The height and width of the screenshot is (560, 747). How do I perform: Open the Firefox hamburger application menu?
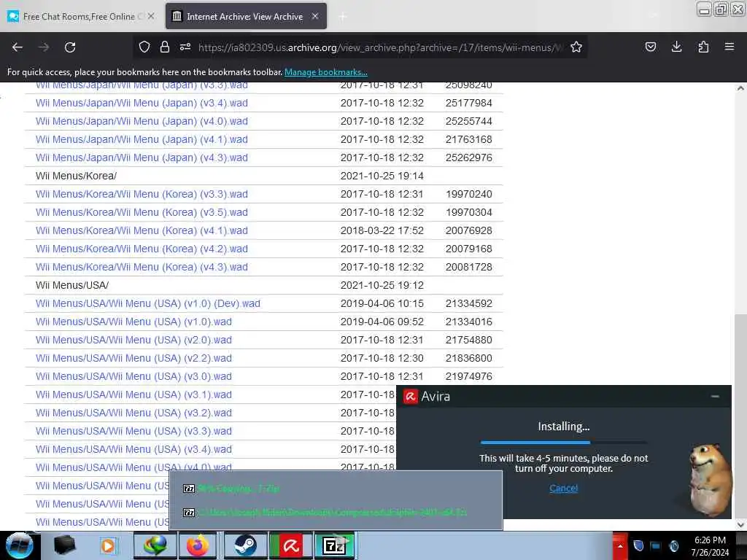[x=729, y=47]
